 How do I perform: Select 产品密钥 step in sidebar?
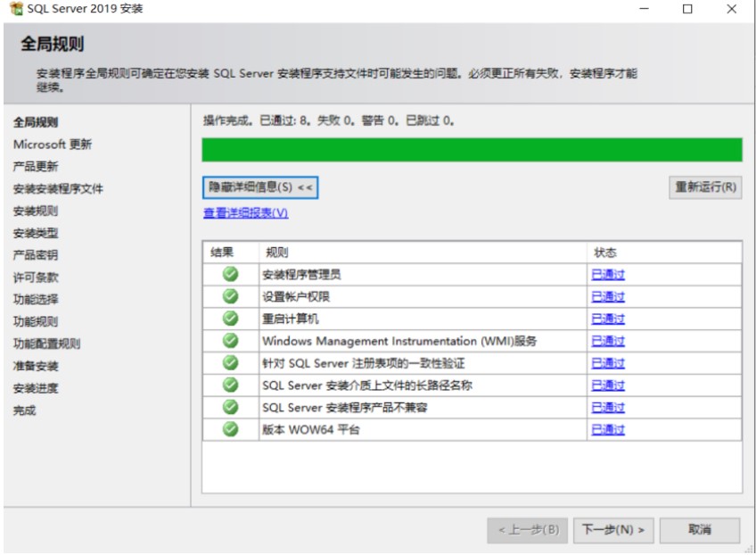click(x=36, y=255)
